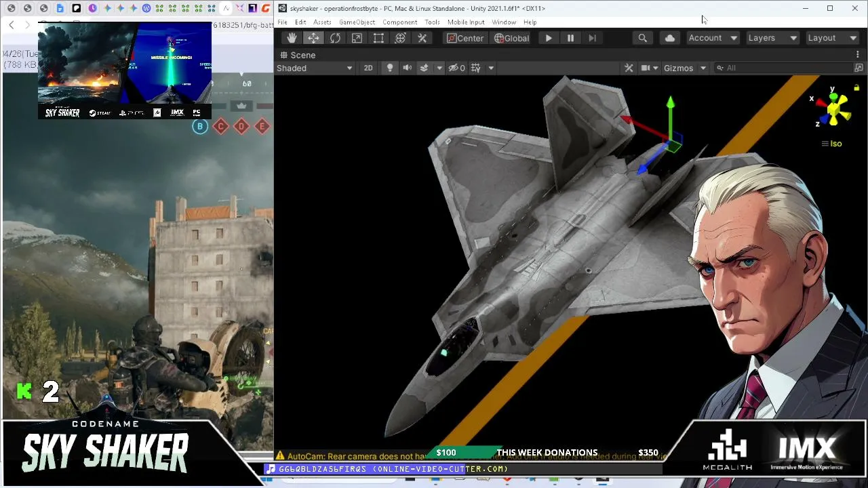
Task: Open the GameObject menu
Action: pyautogui.click(x=357, y=22)
